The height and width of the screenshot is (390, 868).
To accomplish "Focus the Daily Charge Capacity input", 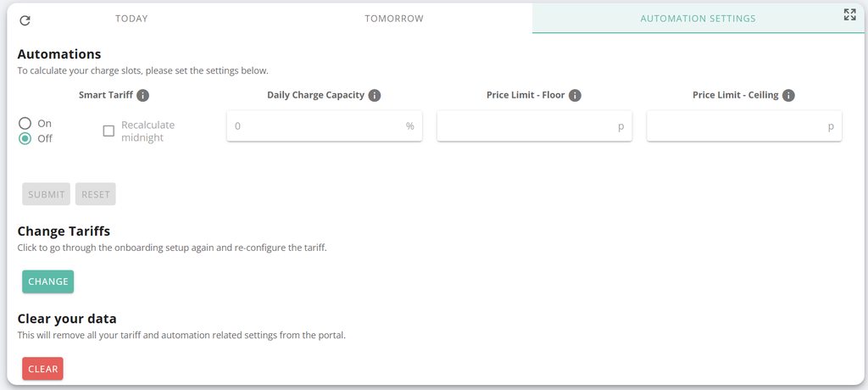I will point(315,126).
